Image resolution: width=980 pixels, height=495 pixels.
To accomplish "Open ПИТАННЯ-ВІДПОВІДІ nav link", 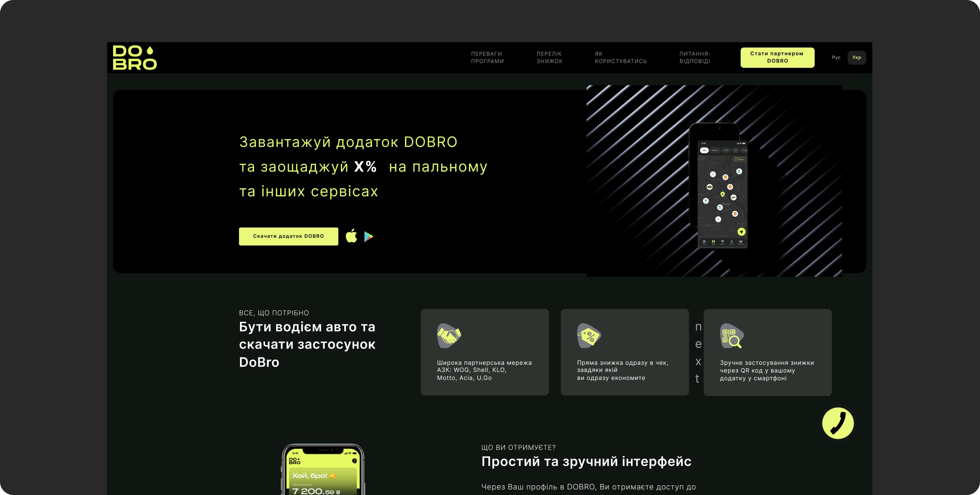I will [695, 58].
